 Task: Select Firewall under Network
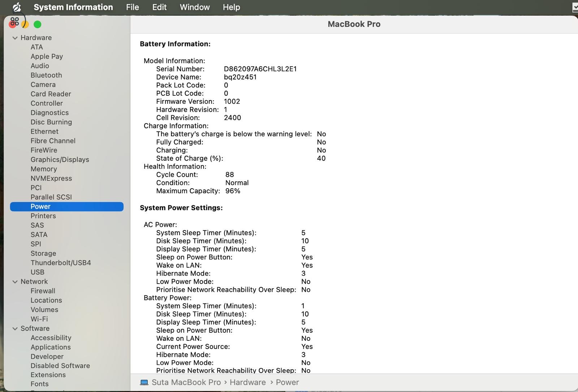point(43,291)
